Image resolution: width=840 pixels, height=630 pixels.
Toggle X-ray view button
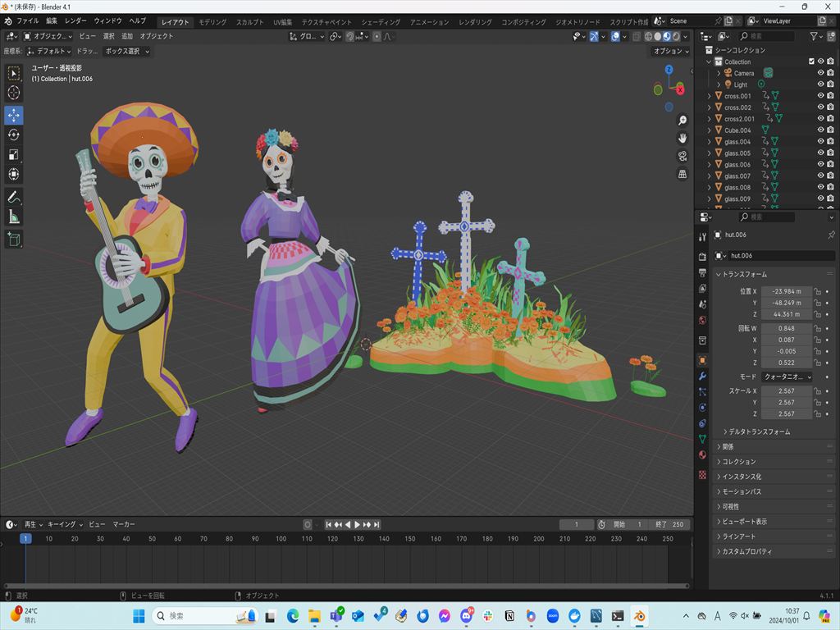click(636, 36)
